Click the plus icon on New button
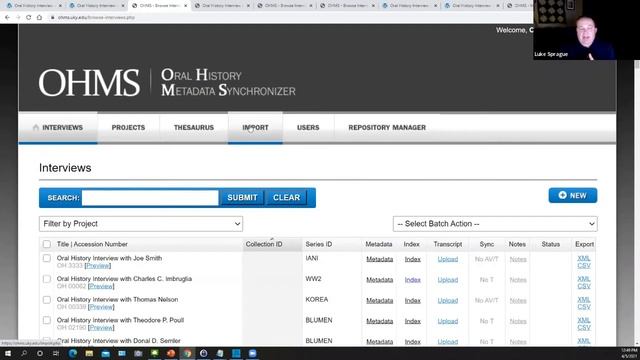 pyautogui.click(x=562, y=195)
